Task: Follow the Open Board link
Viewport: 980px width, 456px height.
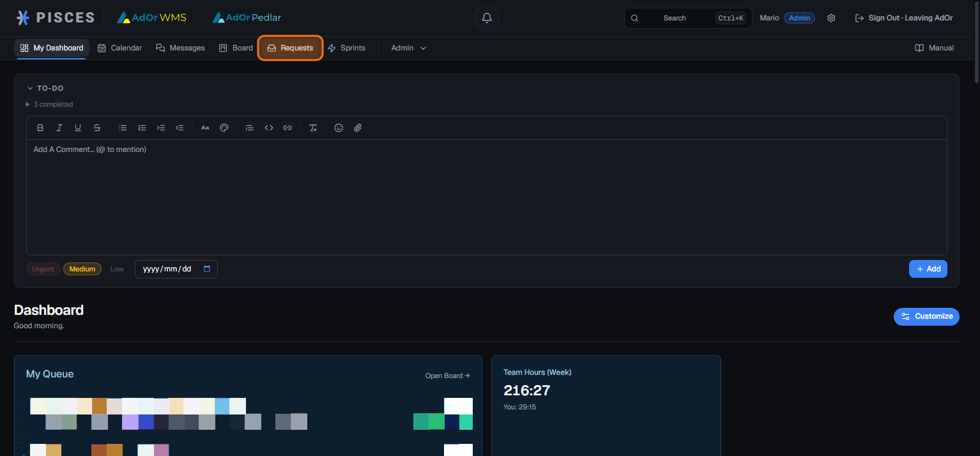Action: tap(448, 376)
